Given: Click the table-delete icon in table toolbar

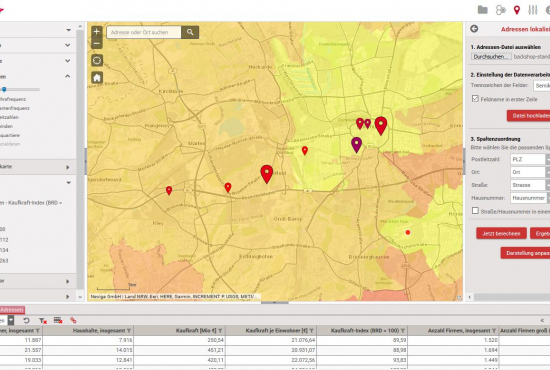Looking at the screenshot, I should pos(58,320).
